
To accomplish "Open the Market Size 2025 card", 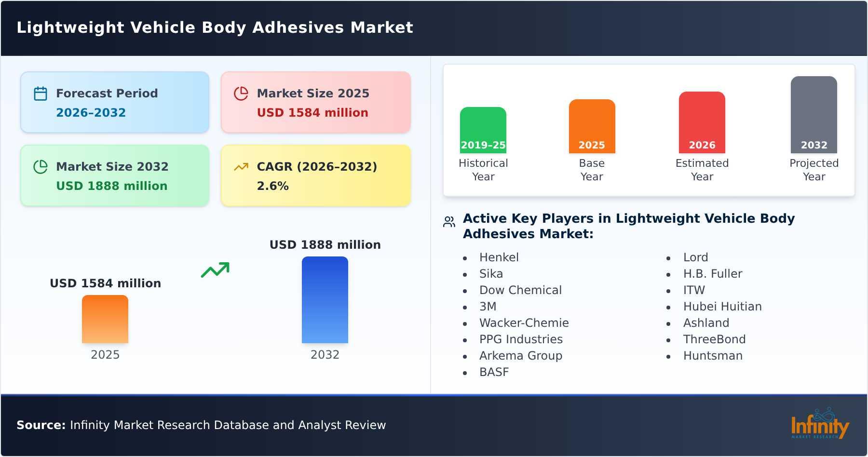I will (x=316, y=102).
